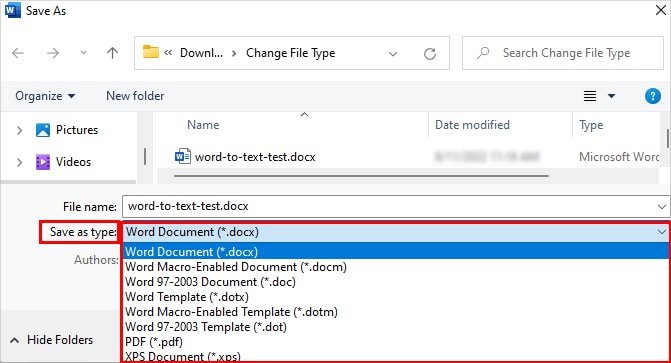671x363 pixels.
Task: Click the vertical scrollbar of file list
Action: tap(668, 138)
